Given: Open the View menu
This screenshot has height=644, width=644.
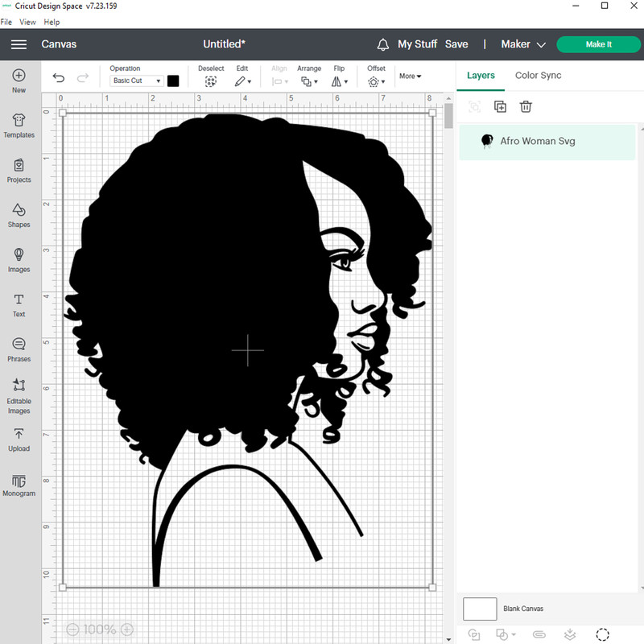Looking at the screenshot, I should click(27, 22).
